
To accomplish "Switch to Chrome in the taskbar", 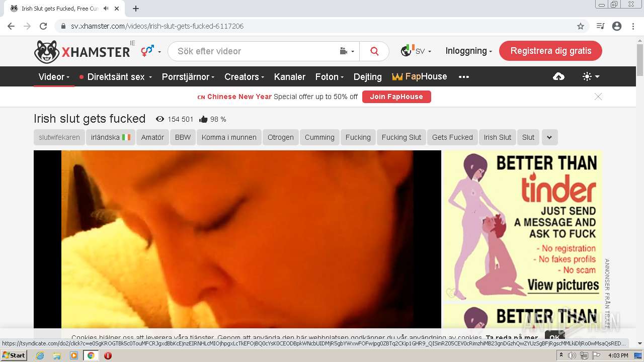I will [91, 355].
